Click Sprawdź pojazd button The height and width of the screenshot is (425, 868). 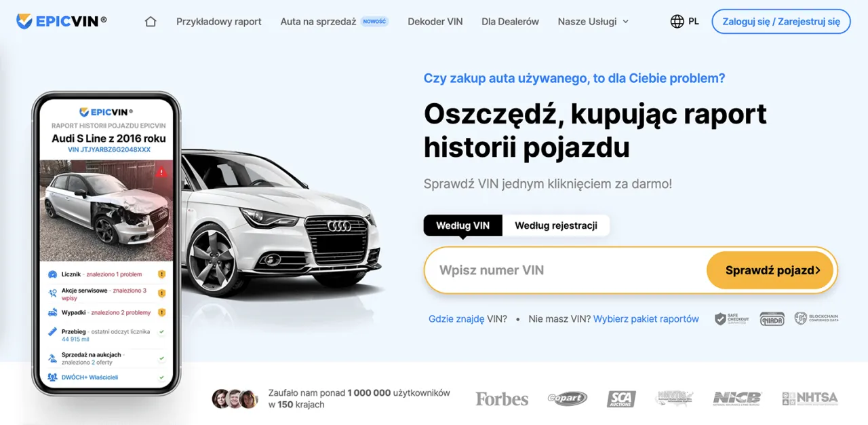(772, 270)
